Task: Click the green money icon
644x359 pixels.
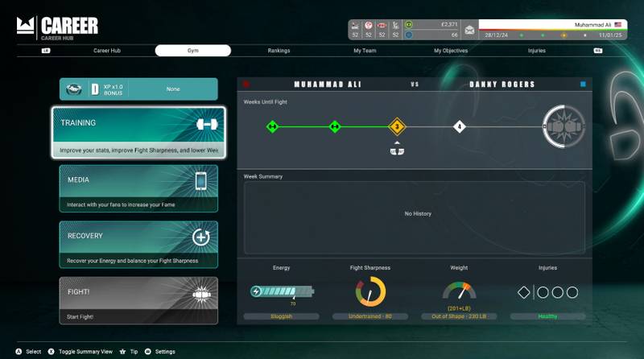Action: point(409,25)
